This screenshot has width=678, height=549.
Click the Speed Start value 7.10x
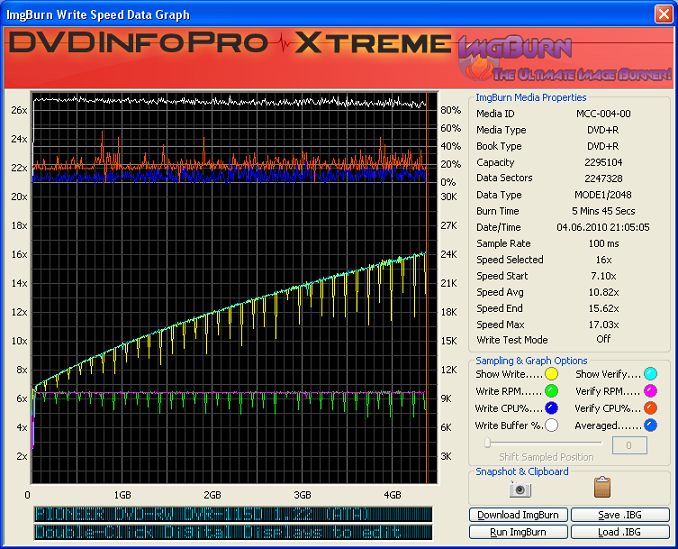[604, 276]
